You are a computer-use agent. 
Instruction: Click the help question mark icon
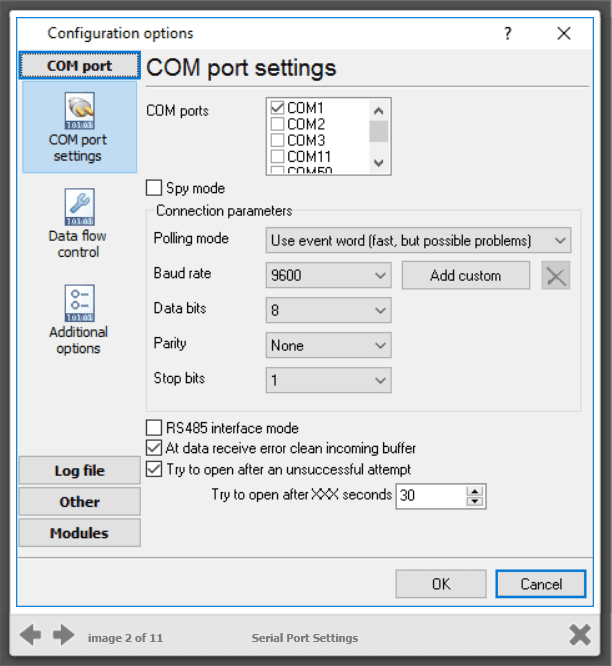[x=508, y=34]
